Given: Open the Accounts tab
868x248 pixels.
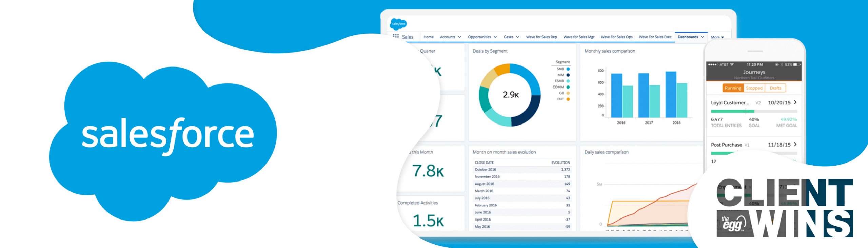Looking at the screenshot, I should (x=448, y=37).
